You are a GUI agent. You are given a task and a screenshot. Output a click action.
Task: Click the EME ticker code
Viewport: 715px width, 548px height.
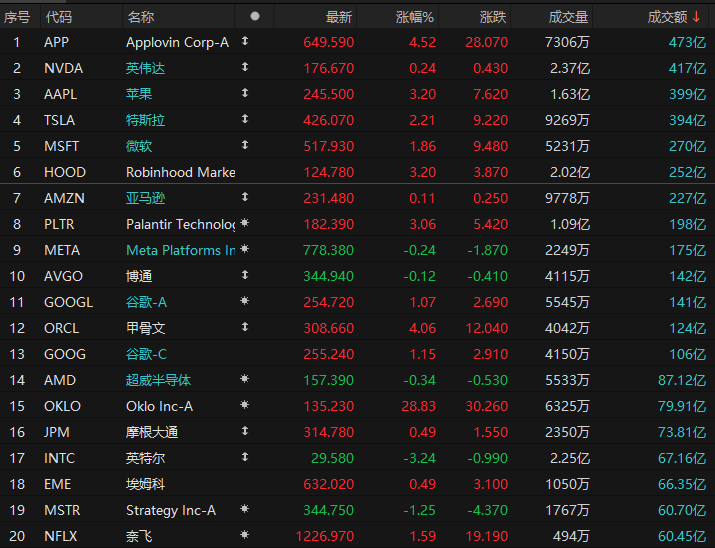pos(57,484)
